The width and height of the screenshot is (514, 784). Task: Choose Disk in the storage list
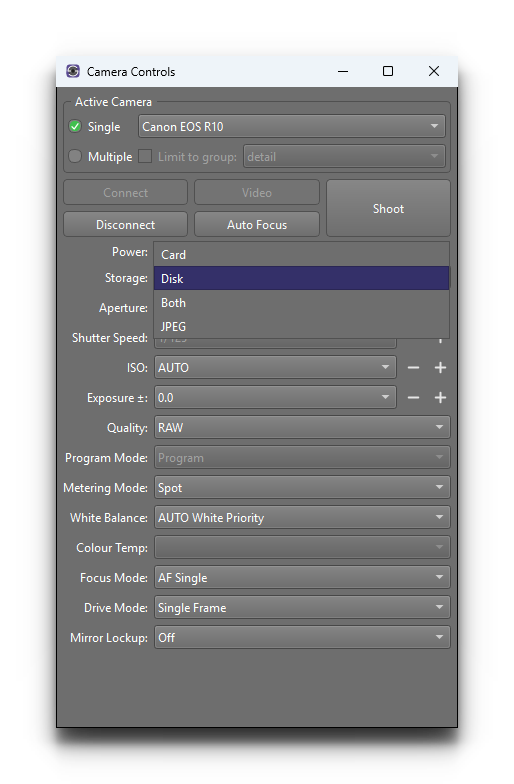(x=302, y=278)
